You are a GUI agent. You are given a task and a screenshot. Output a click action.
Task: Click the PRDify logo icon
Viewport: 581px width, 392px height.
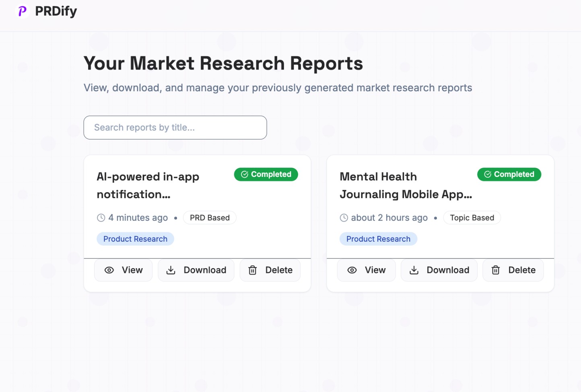[22, 11]
